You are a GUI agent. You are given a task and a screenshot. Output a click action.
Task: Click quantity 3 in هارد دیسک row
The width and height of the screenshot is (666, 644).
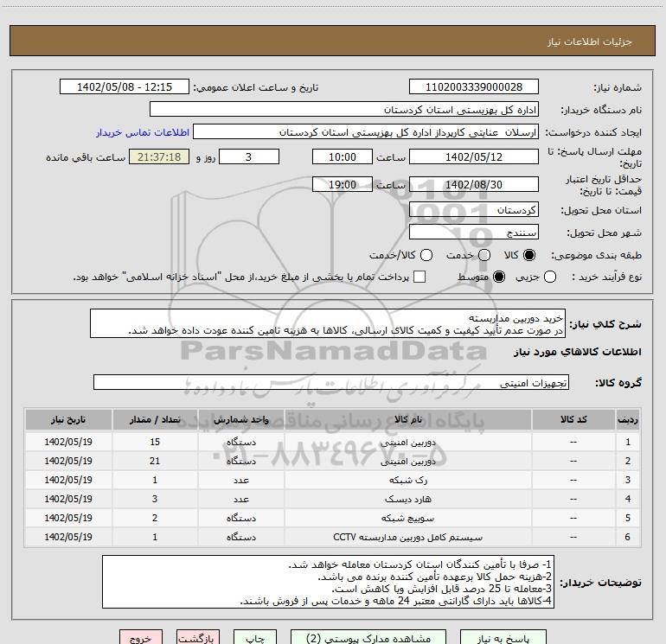click(x=155, y=499)
